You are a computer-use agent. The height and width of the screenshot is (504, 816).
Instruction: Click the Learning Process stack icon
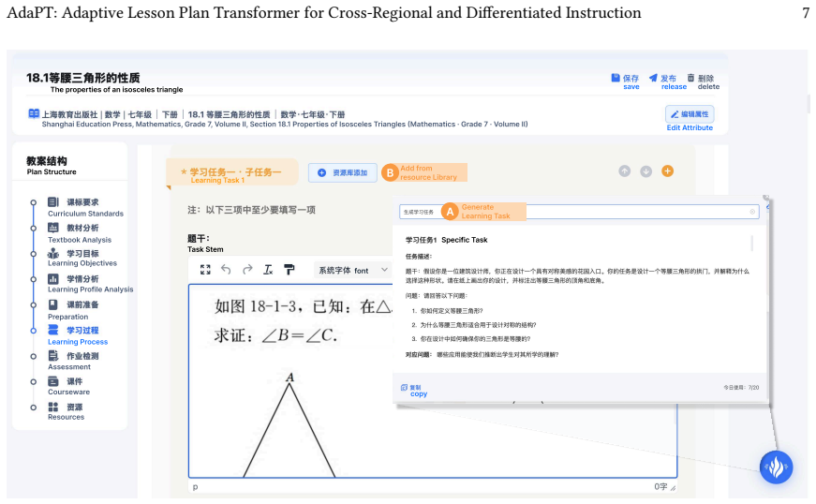pos(53,330)
